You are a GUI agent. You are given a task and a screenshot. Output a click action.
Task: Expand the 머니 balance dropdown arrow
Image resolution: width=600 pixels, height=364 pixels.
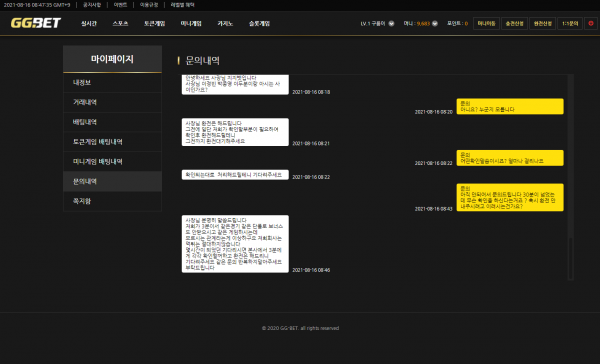pyautogui.click(x=435, y=23)
